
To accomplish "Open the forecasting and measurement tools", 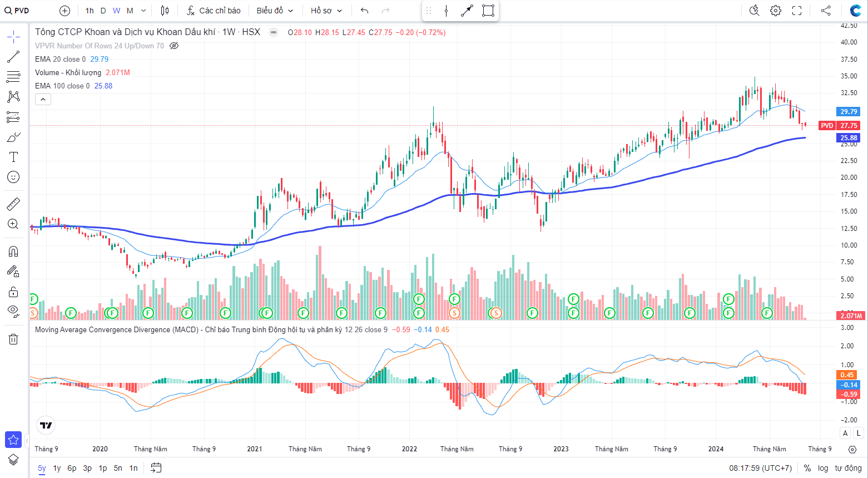I will coord(13,117).
